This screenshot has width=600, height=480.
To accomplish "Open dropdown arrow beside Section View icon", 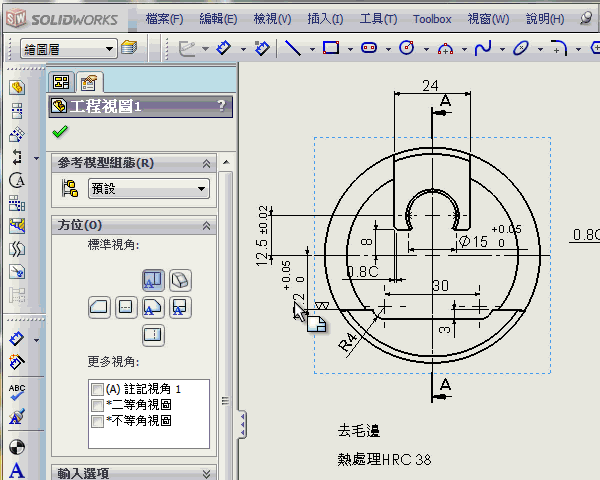I will [x=36, y=158].
